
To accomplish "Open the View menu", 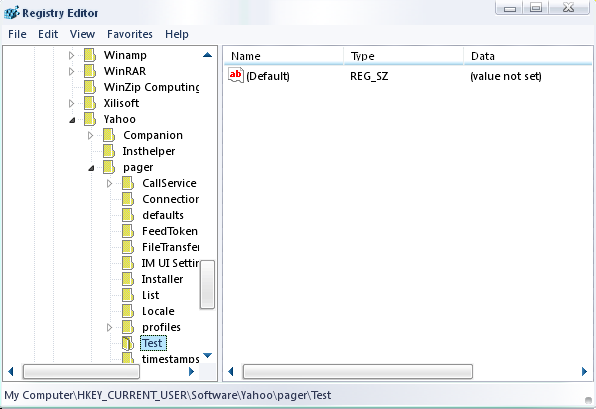I will (x=82, y=34).
